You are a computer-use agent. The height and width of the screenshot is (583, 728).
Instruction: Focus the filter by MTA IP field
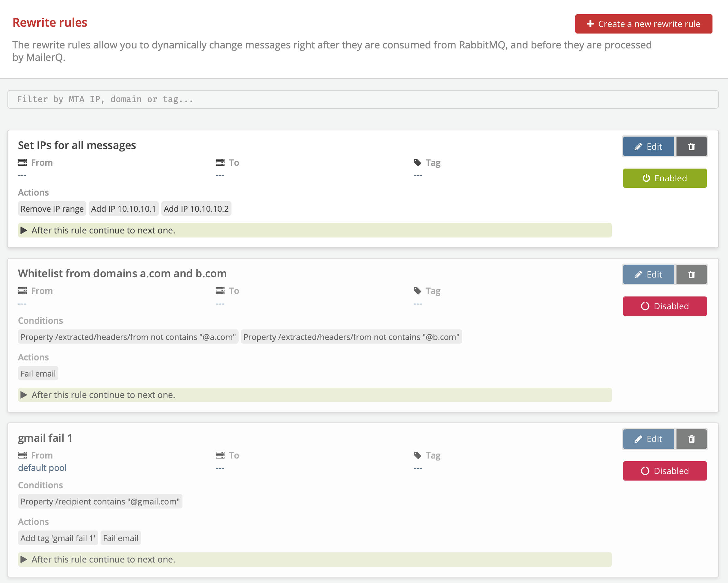click(363, 99)
